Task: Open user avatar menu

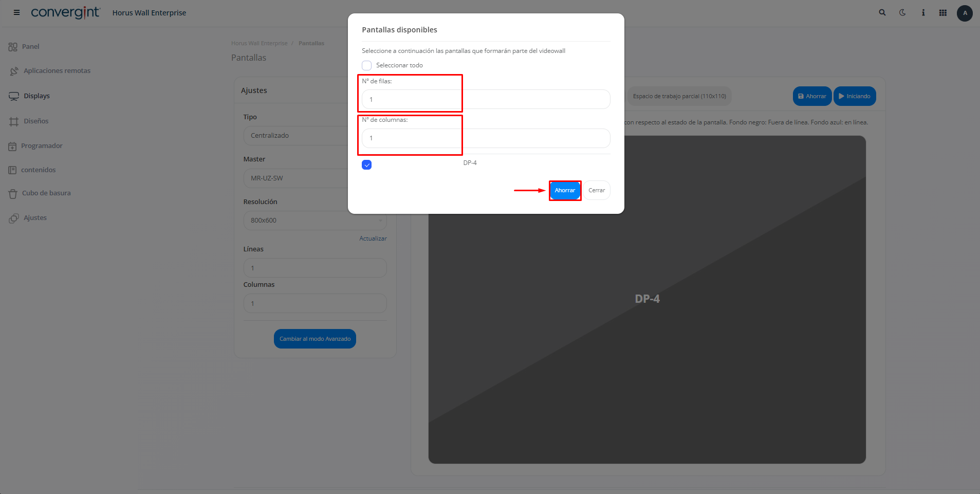Action: [x=964, y=13]
